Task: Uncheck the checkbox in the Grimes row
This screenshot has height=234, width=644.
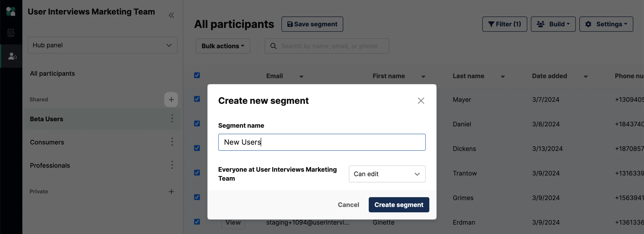Action: click(197, 197)
